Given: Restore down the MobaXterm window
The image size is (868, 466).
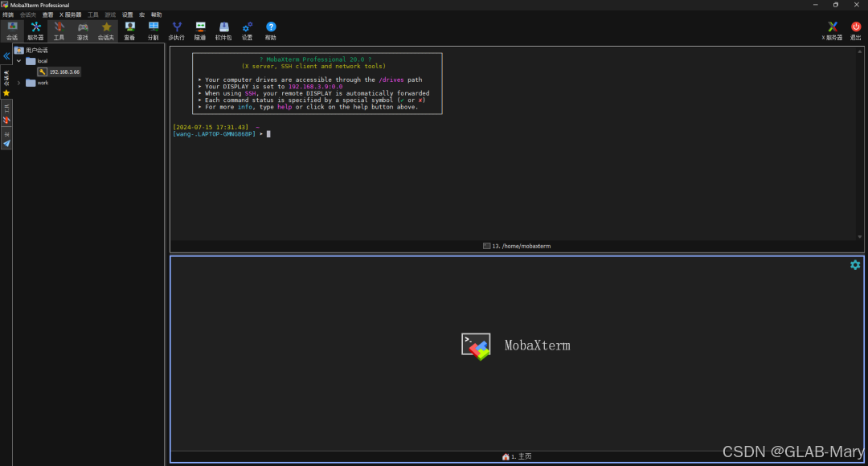Looking at the screenshot, I should click(x=836, y=5).
